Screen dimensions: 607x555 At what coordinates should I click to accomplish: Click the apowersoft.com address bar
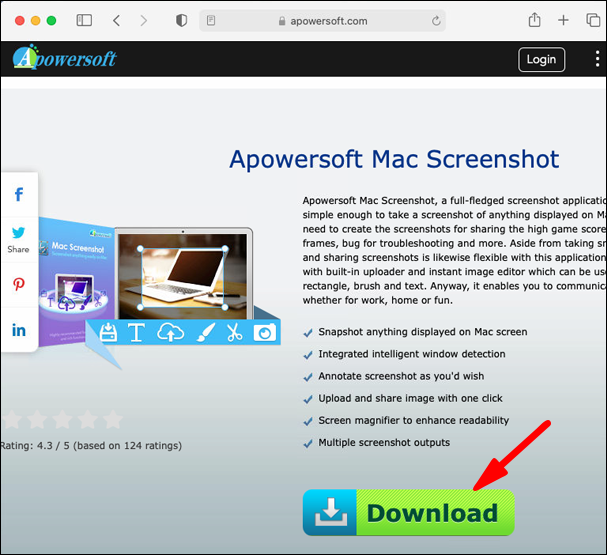click(322, 21)
